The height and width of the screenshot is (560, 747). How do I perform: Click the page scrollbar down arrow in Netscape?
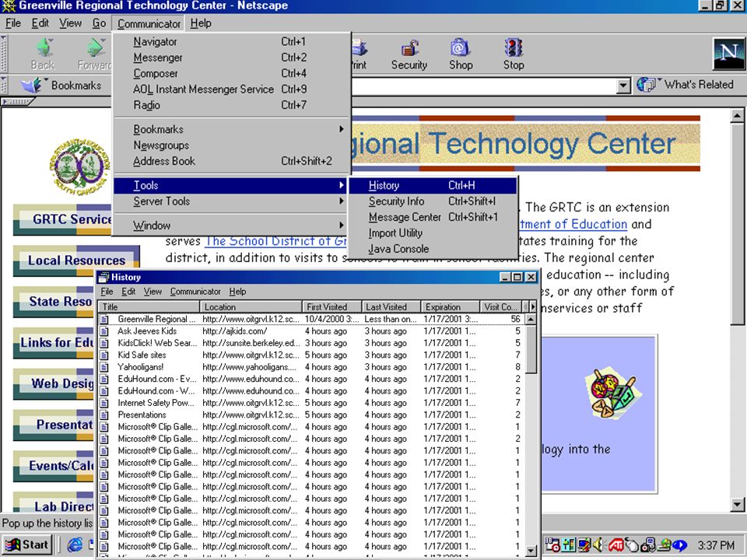coord(737,504)
